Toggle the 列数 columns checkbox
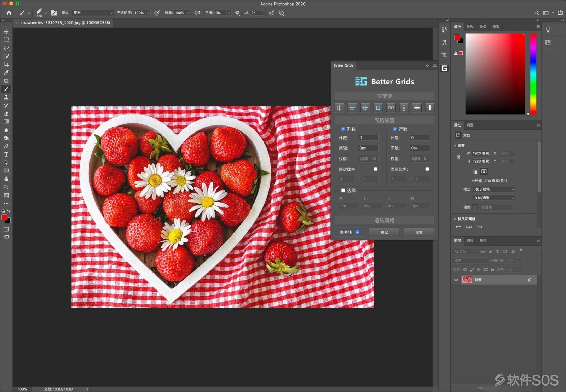The width and height of the screenshot is (566, 392). coord(343,129)
